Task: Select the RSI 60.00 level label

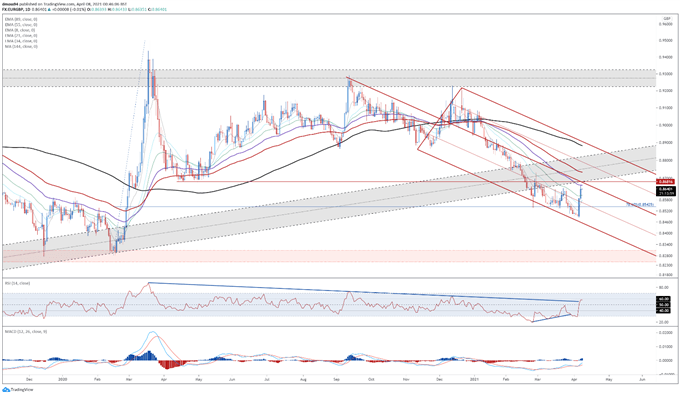Action: (665, 299)
